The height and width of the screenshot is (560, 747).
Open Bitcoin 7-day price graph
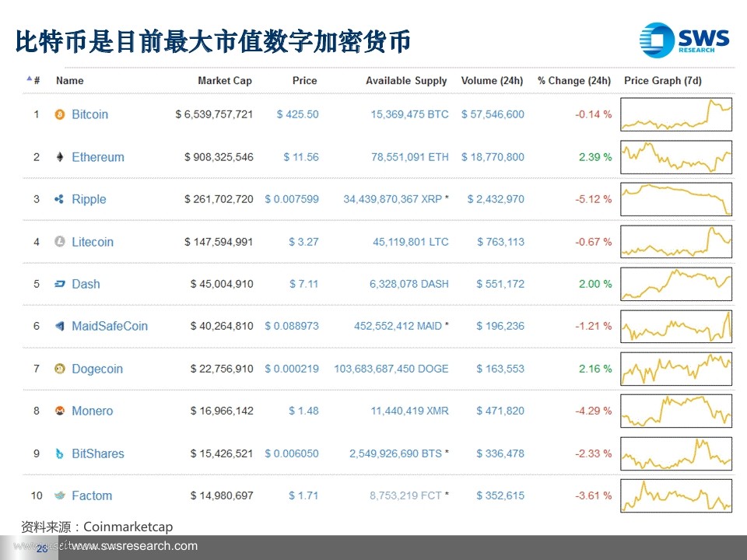[676, 114]
